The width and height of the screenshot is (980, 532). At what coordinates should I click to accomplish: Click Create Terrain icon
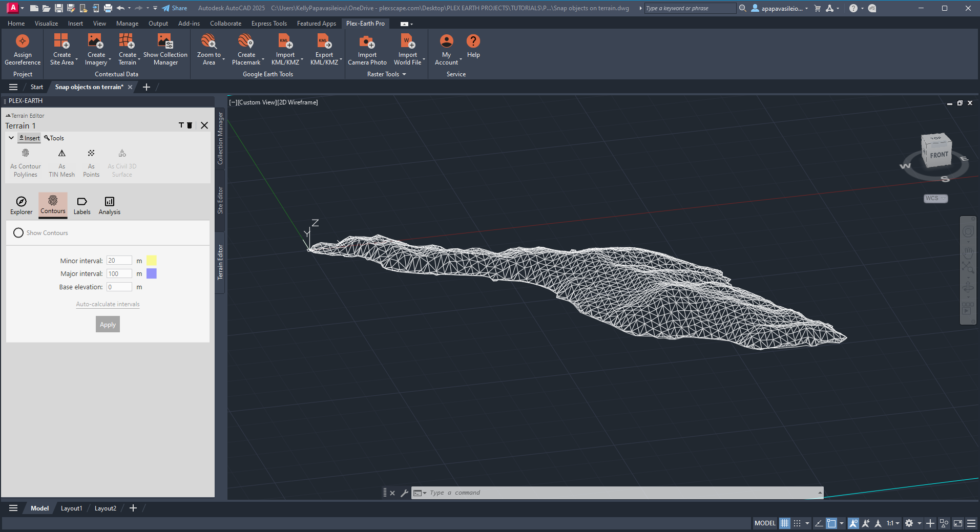(x=127, y=41)
